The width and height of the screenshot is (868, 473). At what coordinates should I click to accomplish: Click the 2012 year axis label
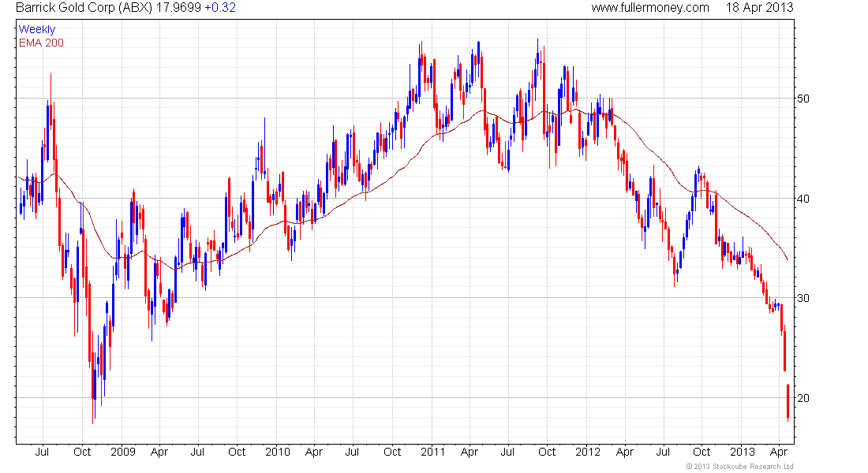tap(587, 452)
